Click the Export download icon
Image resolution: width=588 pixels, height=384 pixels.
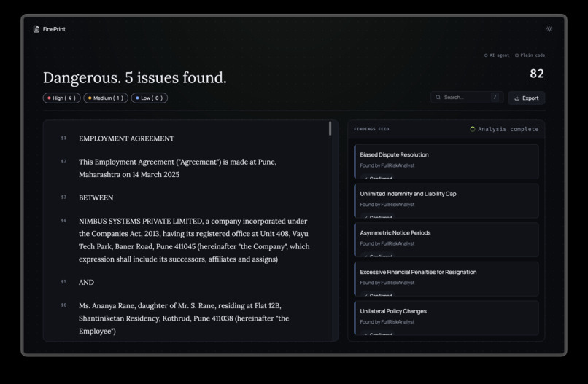(517, 98)
